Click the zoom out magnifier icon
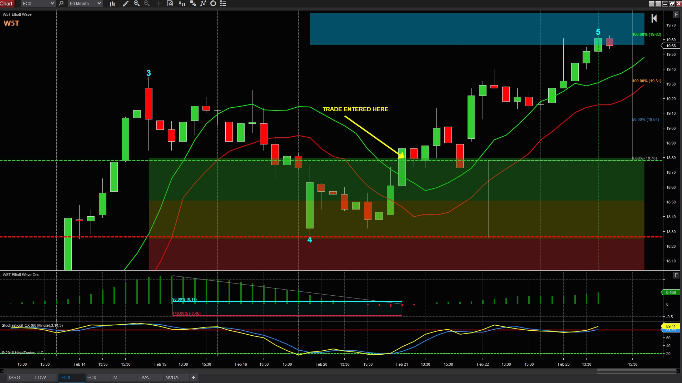This screenshot has width=682, height=383. click(147, 3)
